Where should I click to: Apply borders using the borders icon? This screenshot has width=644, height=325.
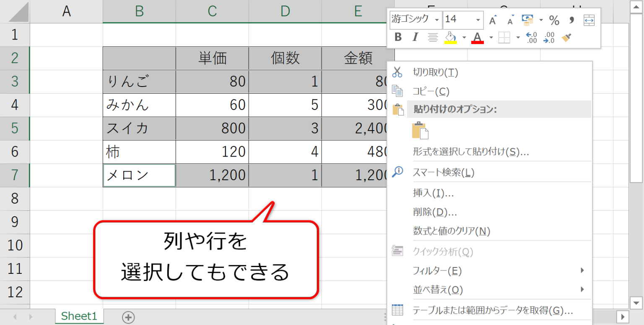click(504, 37)
